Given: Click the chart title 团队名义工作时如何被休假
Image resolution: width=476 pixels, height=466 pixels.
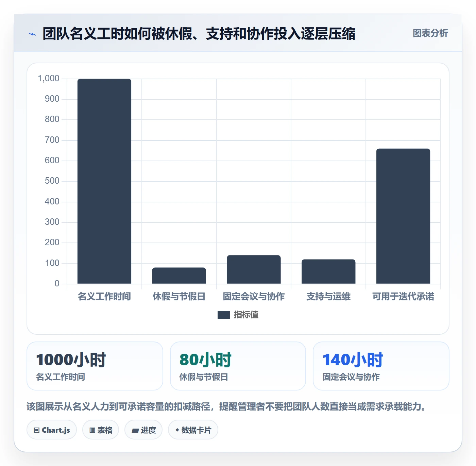Looking at the screenshot, I should [x=199, y=34].
